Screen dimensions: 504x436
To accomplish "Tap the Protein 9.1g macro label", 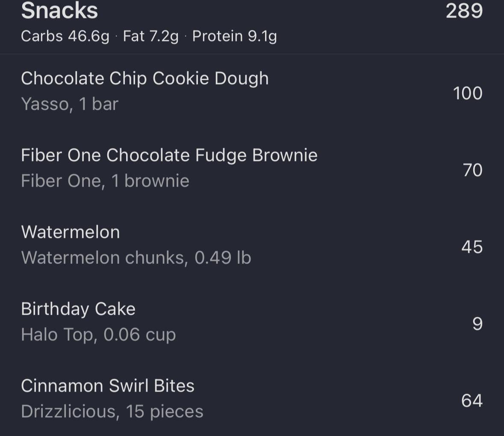I will coord(234,36).
